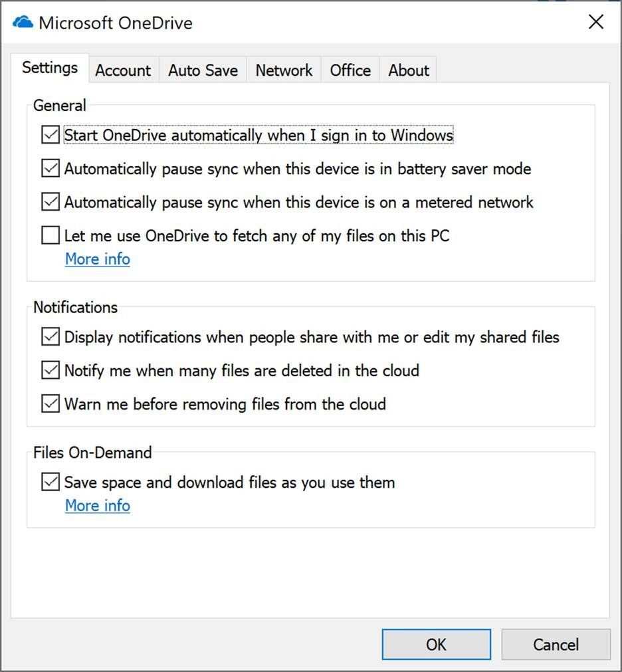View the About tab
622x672 pixels.
click(x=408, y=70)
